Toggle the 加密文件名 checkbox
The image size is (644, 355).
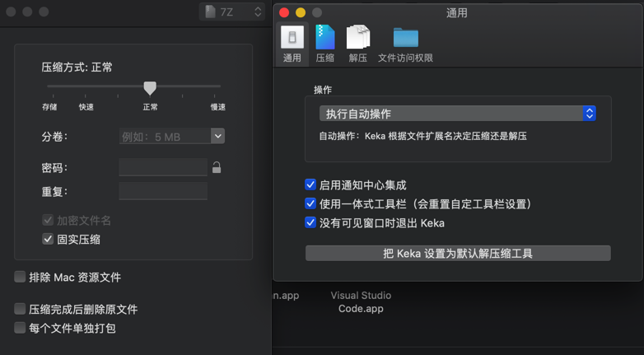(x=48, y=220)
